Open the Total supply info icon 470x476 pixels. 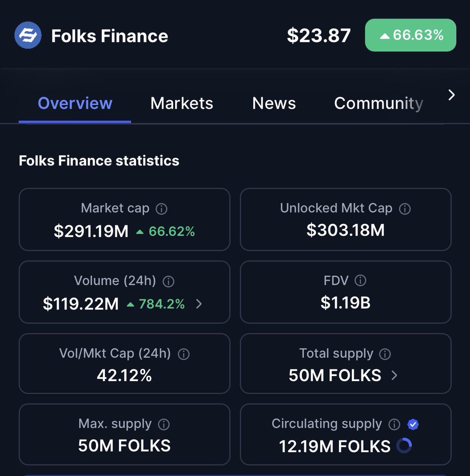click(384, 354)
